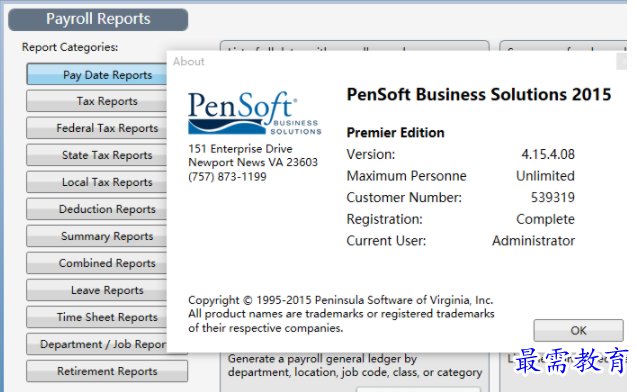The height and width of the screenshot is (392, 637).
Task: Click the About dialog title bar
Action: point(392,61)
